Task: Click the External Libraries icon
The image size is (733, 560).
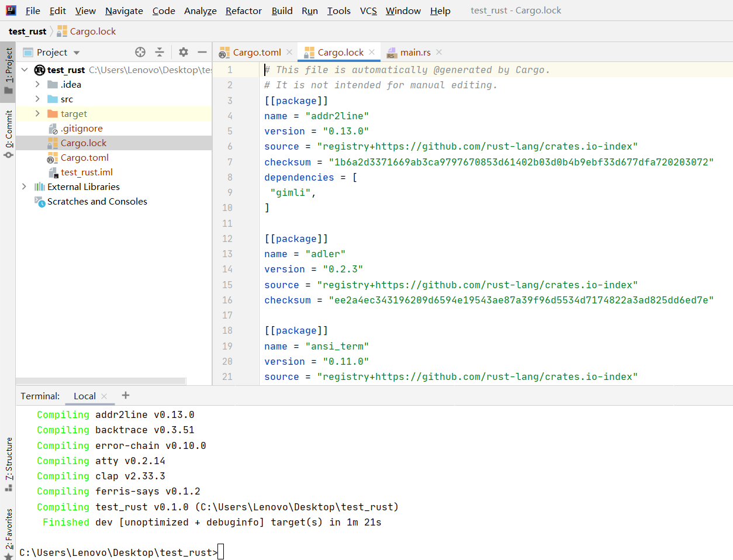Action: (x=40, y=186)
